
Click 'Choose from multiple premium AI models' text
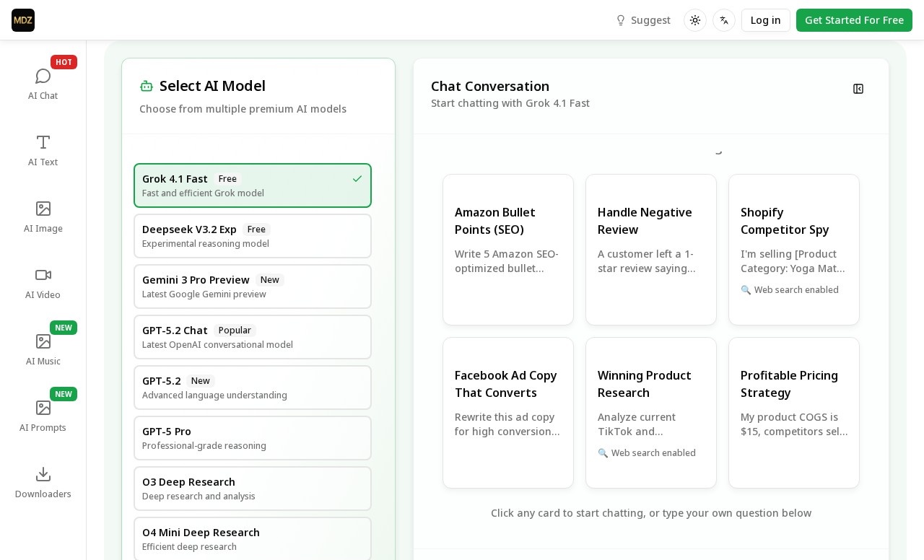[243, 109]
